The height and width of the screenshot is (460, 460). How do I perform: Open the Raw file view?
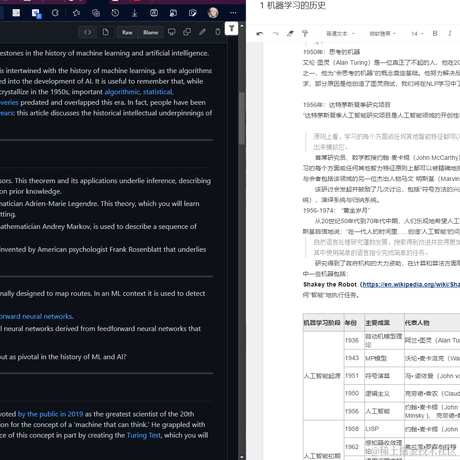[x=127, y=32]
